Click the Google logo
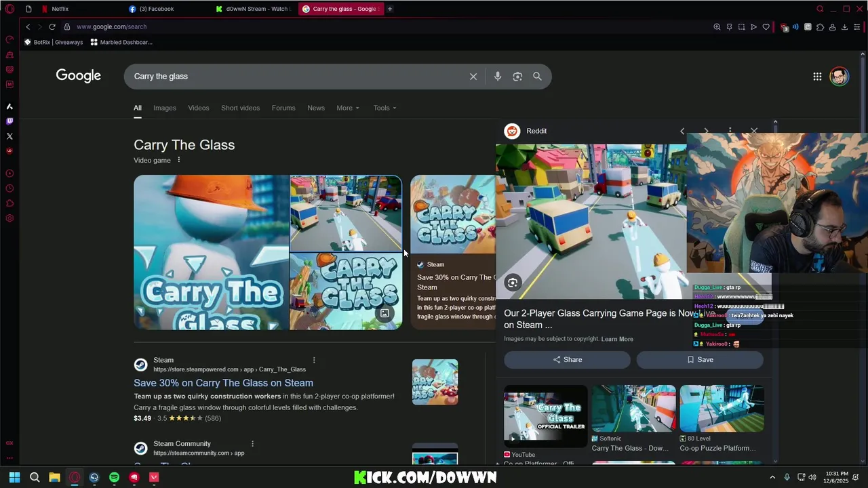Screen dimensions: 868x488 click(79, 76)
